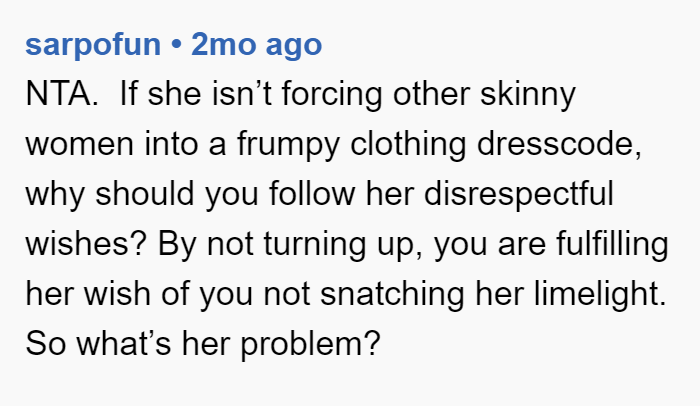Open the sarpofun user profile link
Image resolution: width=700 pixels, height=406 pixels.
click(x=93, y=45)
